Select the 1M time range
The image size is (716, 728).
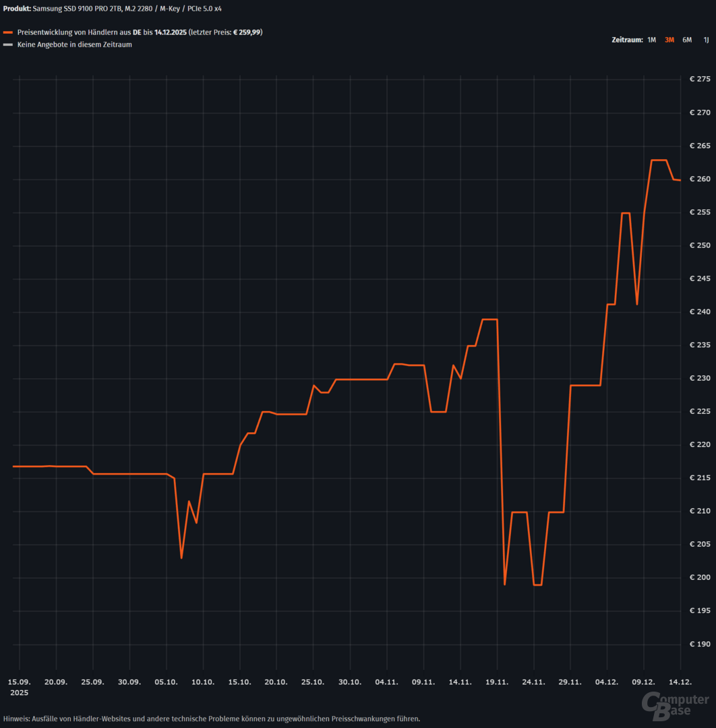[651, 40]
